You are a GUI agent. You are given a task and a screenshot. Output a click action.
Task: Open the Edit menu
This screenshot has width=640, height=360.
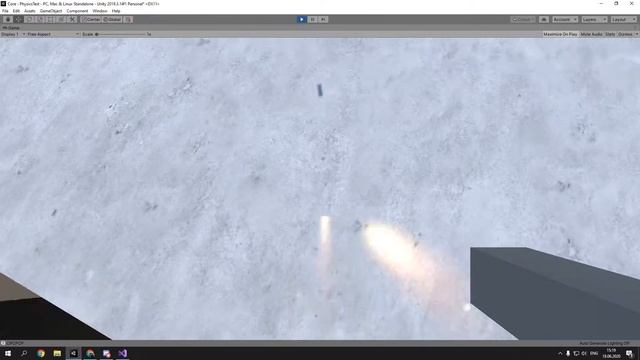click(16, 11)
